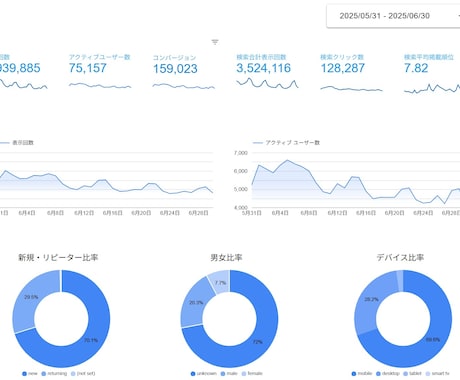Click the 5,000 y-axis label
460x380 pixels.
pyautogui.click(x=241, y=189)
